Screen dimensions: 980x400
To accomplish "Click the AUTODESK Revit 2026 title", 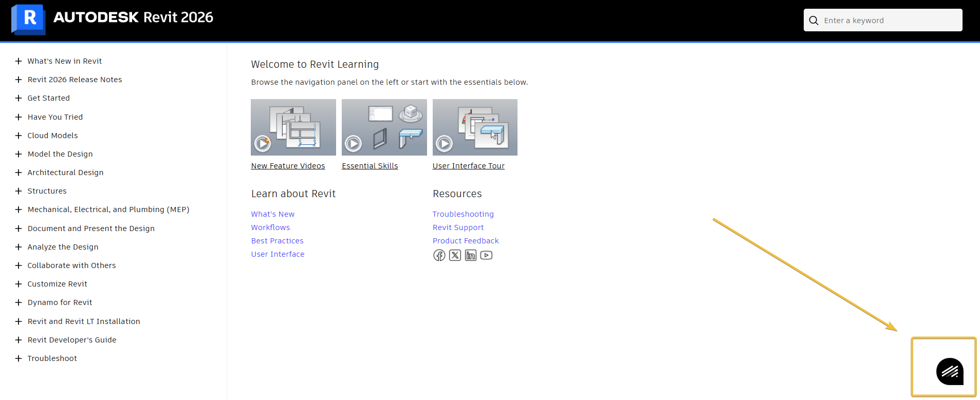I will [x=133, y=17].
